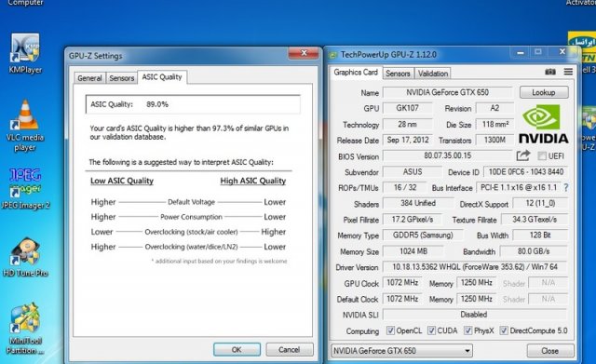596x364 pixels.
Task: Click the Subvendor value ASUS
Action: (x=412, y=171)
